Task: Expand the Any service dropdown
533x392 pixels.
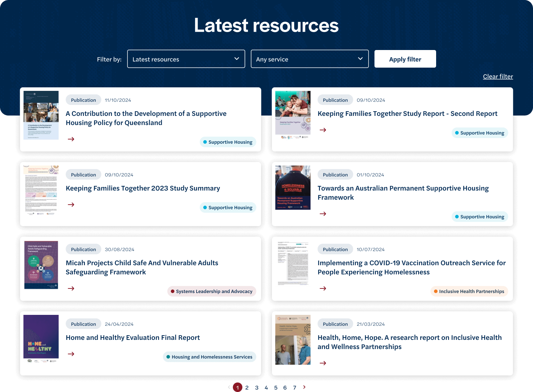Action: click(x=309, y=59)
